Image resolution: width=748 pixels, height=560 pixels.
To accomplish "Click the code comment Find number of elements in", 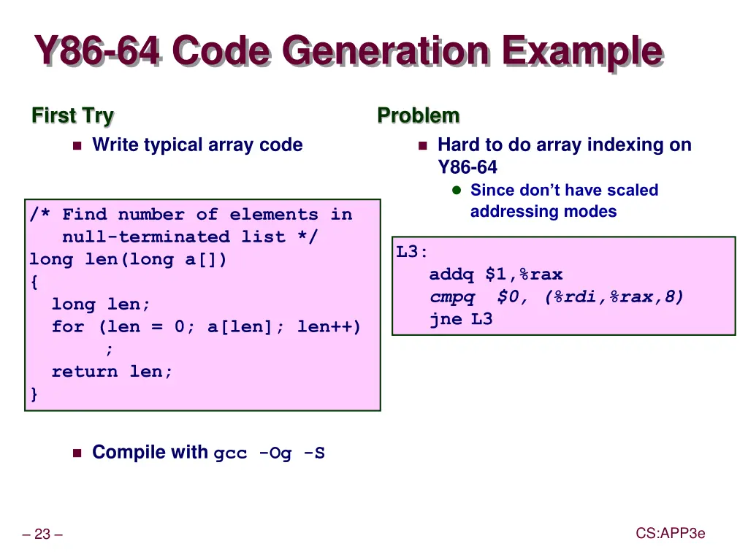I will pos(191,215).
